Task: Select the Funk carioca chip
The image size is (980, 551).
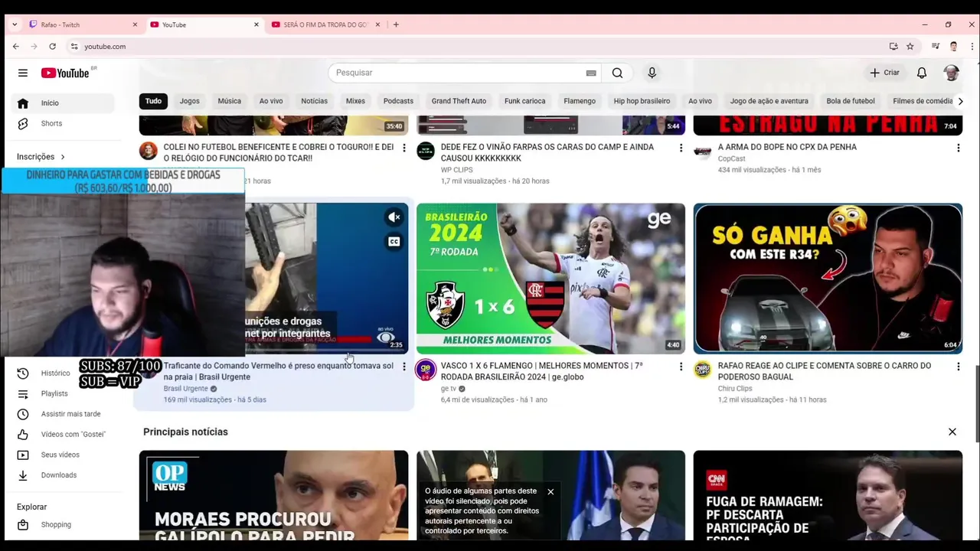Action: pos(524,101)
